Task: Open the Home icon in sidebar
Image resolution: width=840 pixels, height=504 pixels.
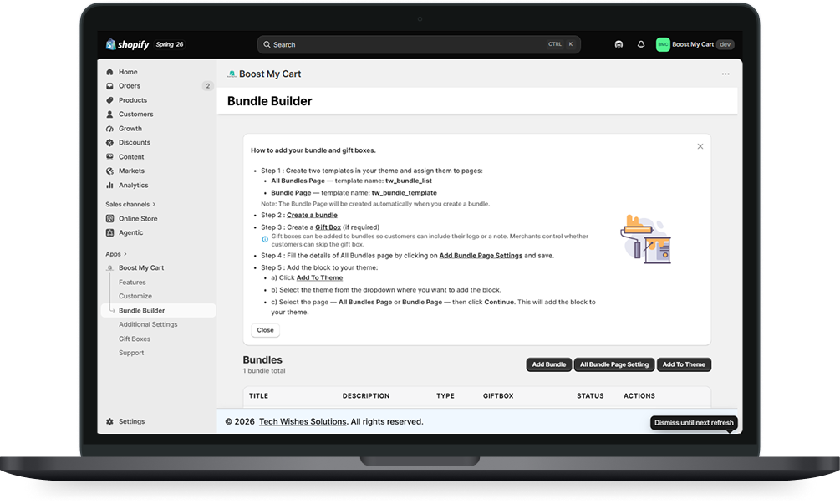Action: click(109, 72)
